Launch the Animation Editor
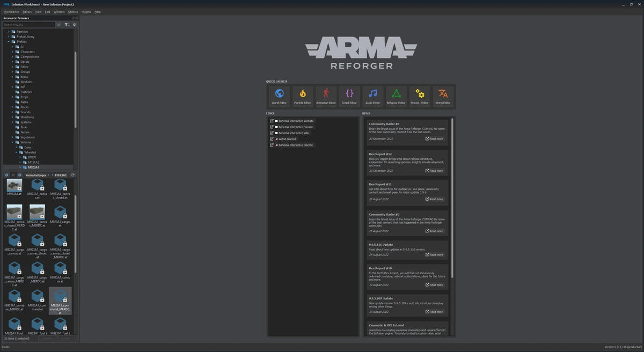Viewport: 644px width, 352px height. (326, 96)
